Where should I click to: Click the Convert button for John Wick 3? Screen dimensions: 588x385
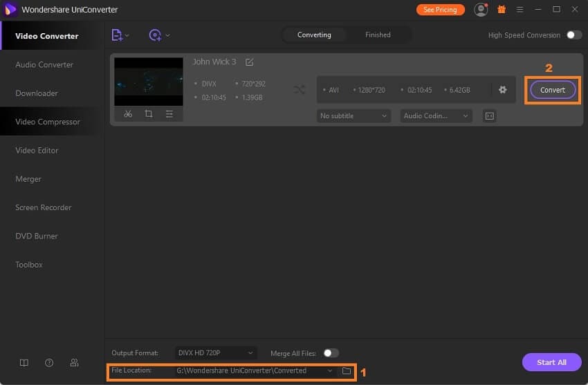click(x=553, y=90)
